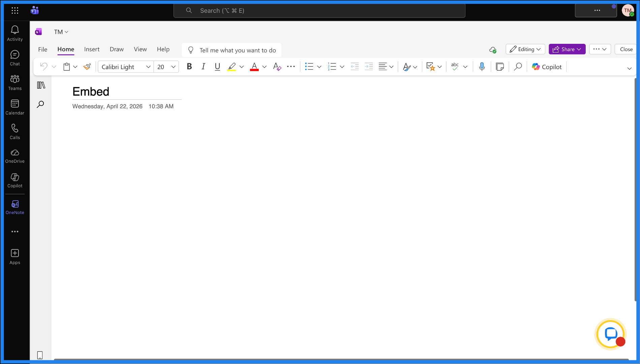
Task: Expand paragraph alignment arrow
Action: 391,67
